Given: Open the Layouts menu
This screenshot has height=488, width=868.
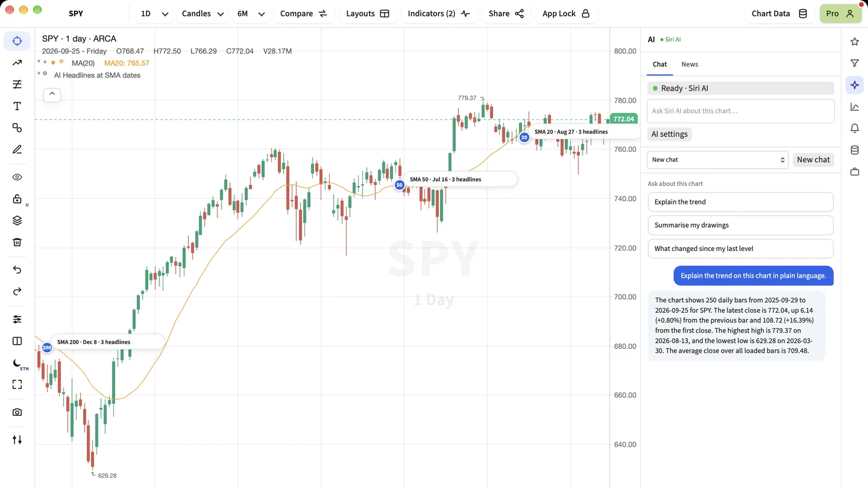Looking at the screenshot, I should [x=367, y=14].
